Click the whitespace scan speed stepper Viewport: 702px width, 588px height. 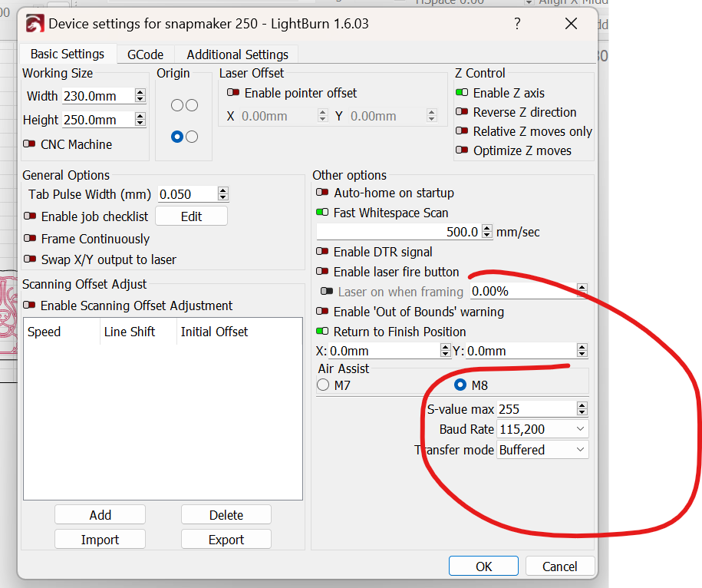tap(487, 232)
